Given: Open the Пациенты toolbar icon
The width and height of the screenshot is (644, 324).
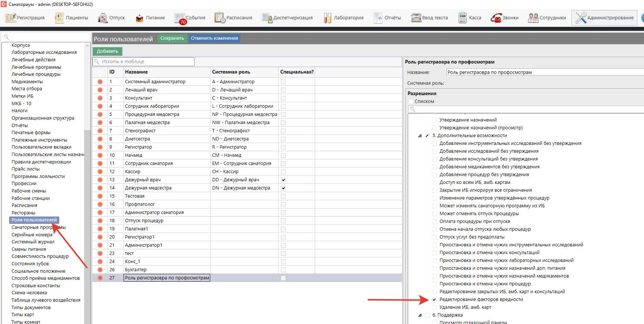Looking at the screenshot, I should point(60,18).
